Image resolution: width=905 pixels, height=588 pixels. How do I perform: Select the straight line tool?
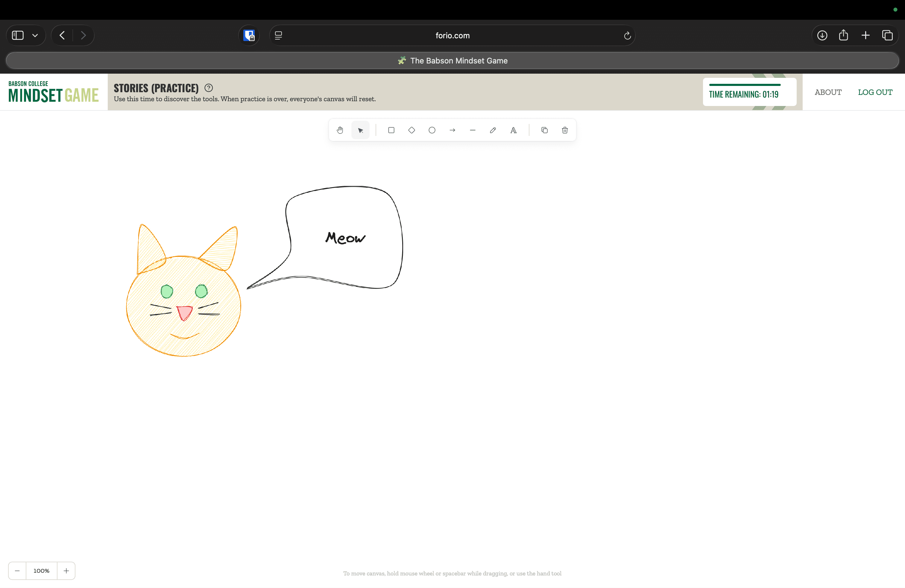473,130
